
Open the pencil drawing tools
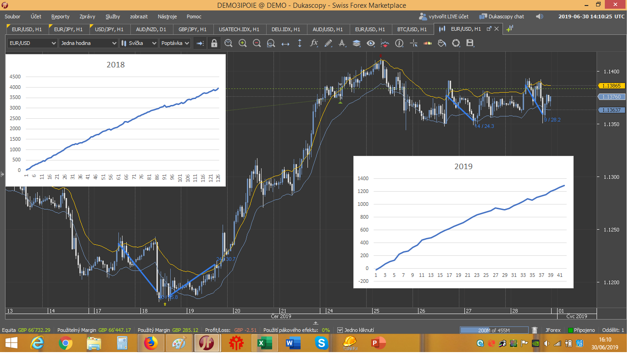point(328,43)
